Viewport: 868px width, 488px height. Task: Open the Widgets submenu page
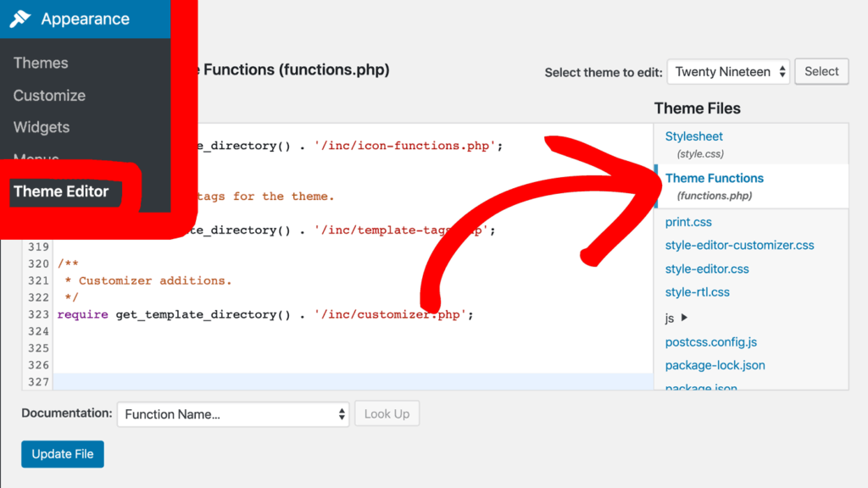(x=42, y=127)
